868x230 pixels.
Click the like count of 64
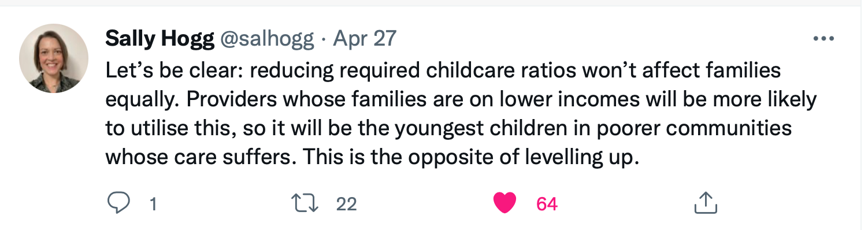pyautogui.click(x=547, y=203)
